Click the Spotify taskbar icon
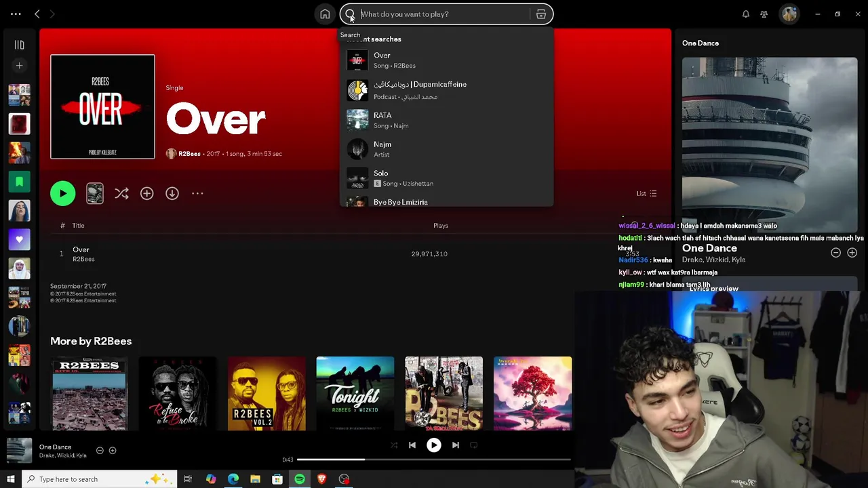 point(300,479)
